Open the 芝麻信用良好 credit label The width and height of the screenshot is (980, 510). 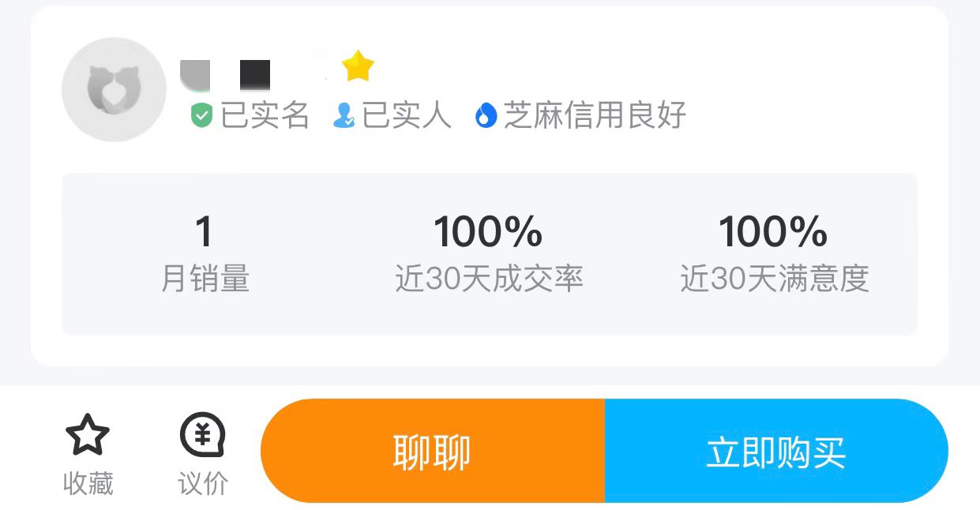[x=595, y=115]
